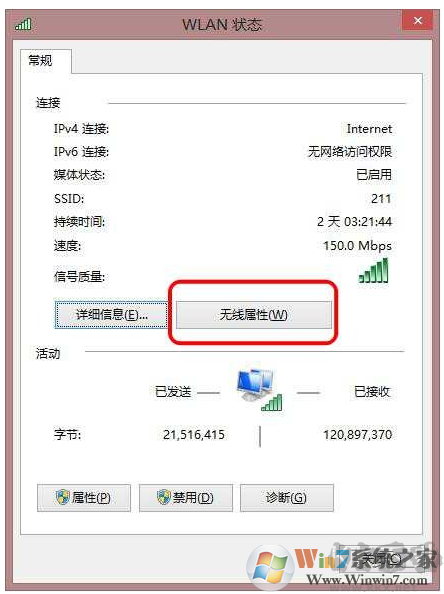The width and height of the screenshot is (444, 594).
Task: Open 无线属性(W) wireless properties
Action: pyautogui.click(x=254, y=314)
